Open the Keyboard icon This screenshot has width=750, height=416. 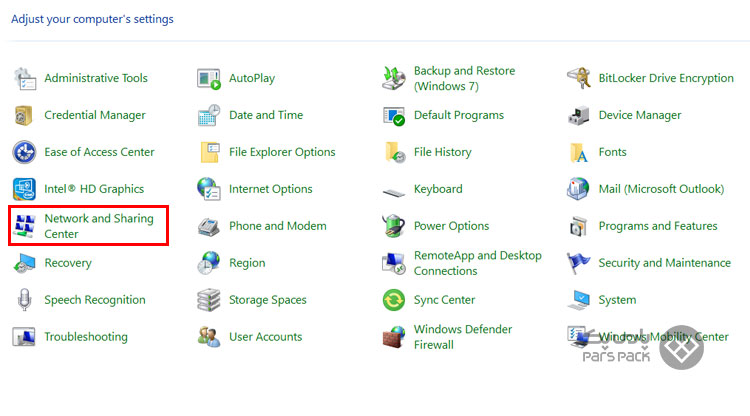(394, 192)
